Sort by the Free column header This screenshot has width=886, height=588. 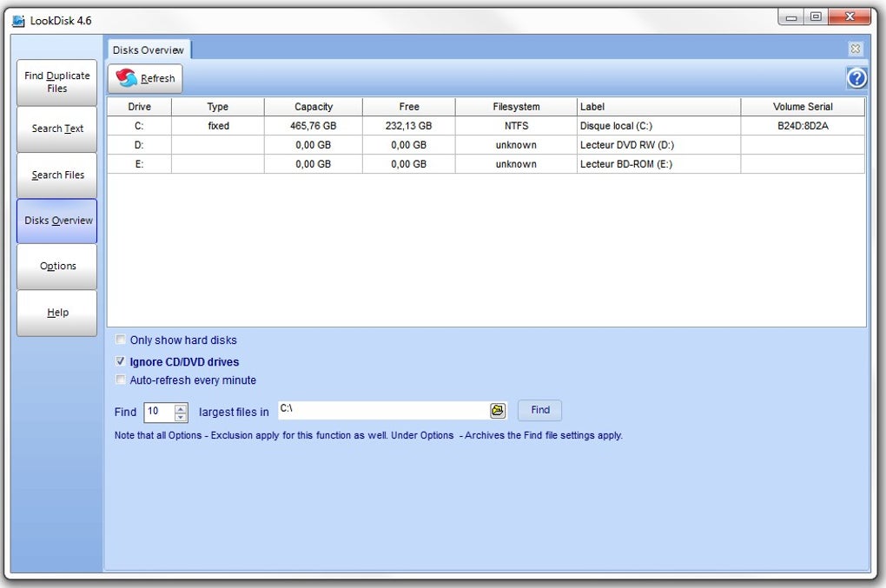point(409,107)
